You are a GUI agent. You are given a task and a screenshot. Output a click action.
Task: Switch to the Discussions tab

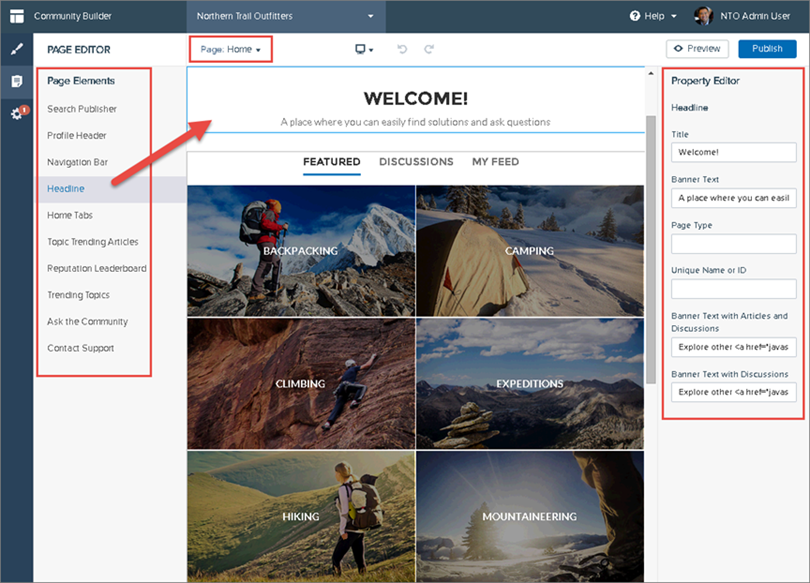coord(416,162)
